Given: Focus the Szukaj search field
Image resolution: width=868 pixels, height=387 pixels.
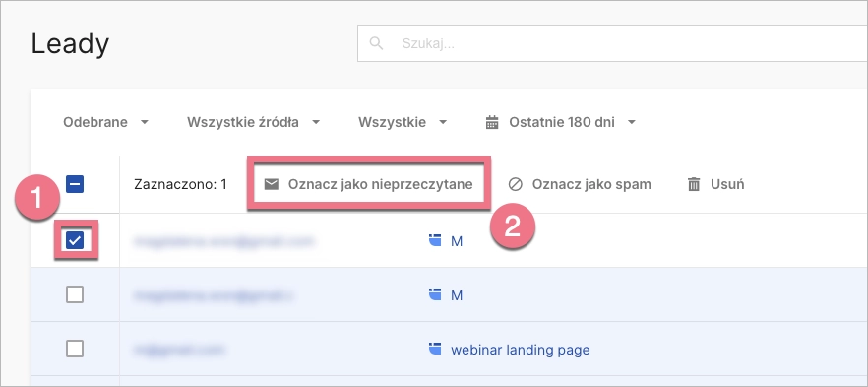Looking at the screenshot, I should click(x=612, y=43).
